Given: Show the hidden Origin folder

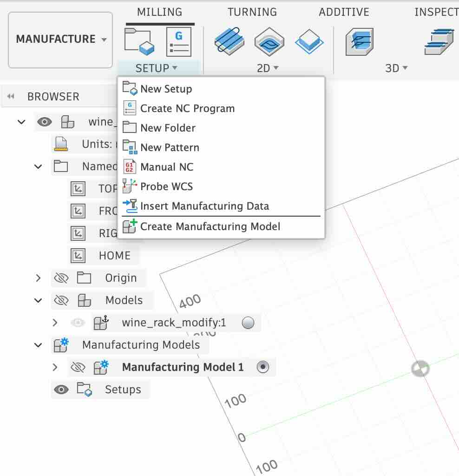Looking at the screenshot, I should click(x=61, y=278).
